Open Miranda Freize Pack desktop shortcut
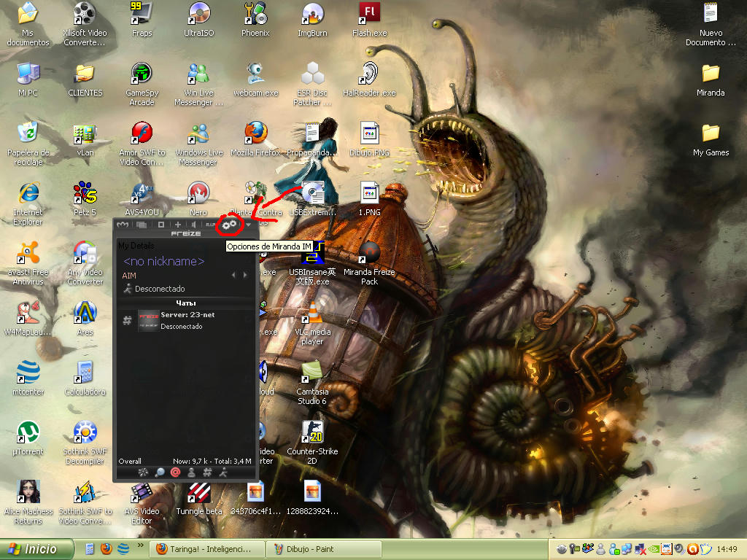Image resolution: width=747 pixels, height=560 pixels. click(370, 263)
